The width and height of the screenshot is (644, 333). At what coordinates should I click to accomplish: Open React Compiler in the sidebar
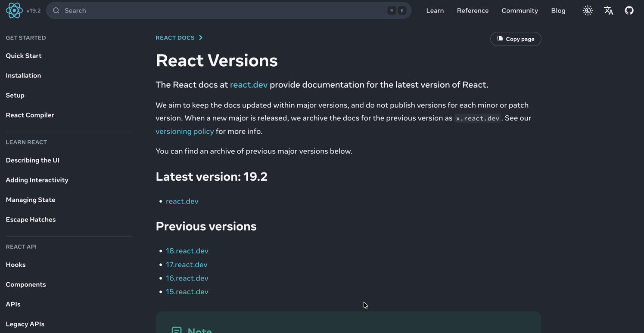tap(30, 115)
